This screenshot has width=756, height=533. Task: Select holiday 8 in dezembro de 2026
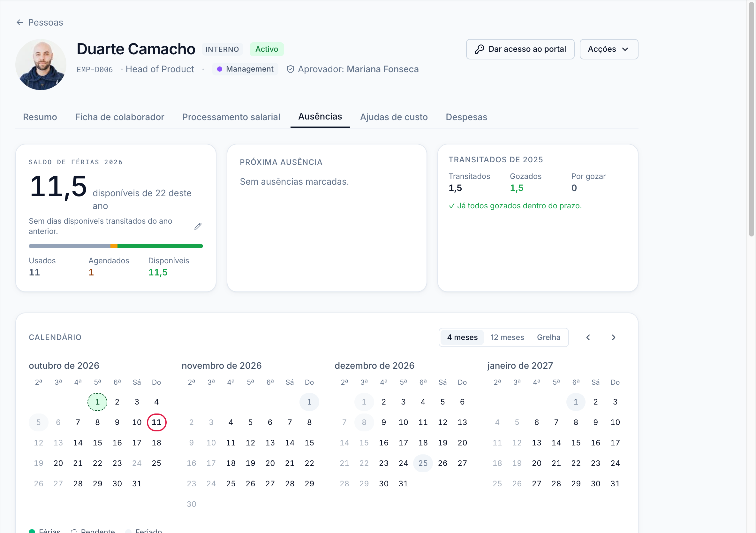[364, 422]
